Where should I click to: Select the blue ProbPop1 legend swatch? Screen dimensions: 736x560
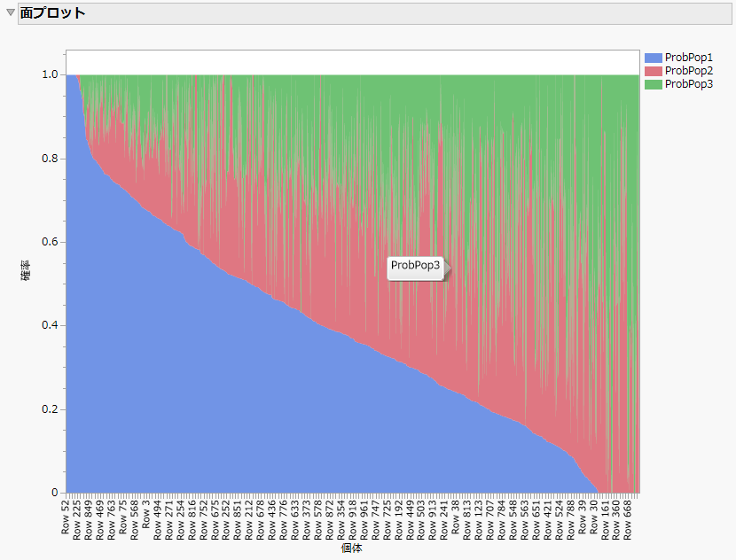pyautogui.click(x=653, y=58)
